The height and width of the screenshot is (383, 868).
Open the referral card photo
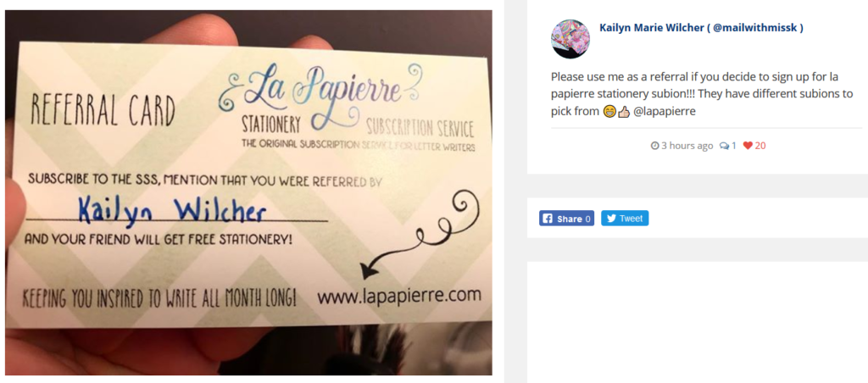[248, 192]
